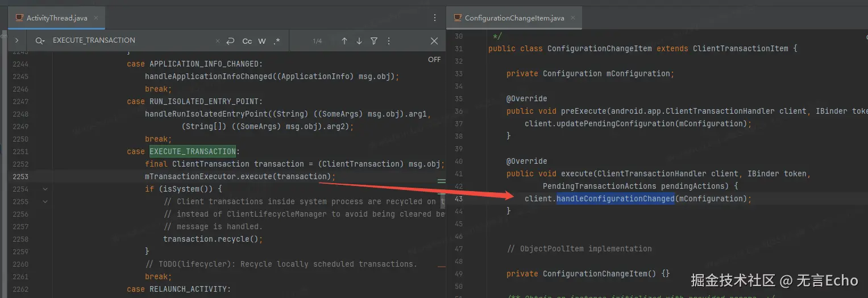
Task: Click the new line icon in search field
Action: click(x=230, y=41)
